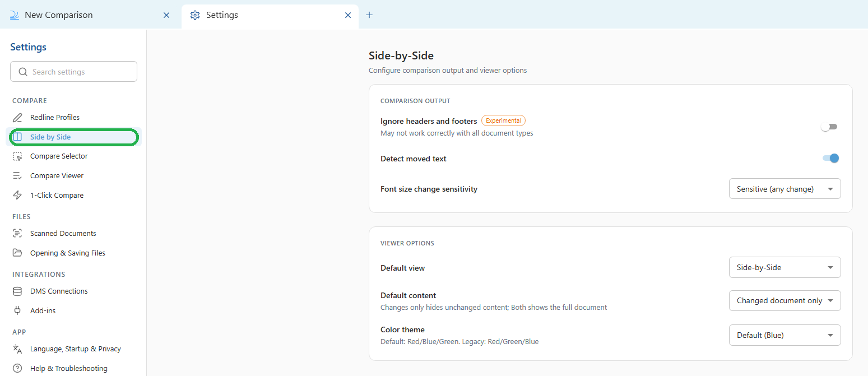The height and width of the screenshot is (376, 868).
Task: Click the Compare Viewer list-check icon
Action: tap(18, 176)
